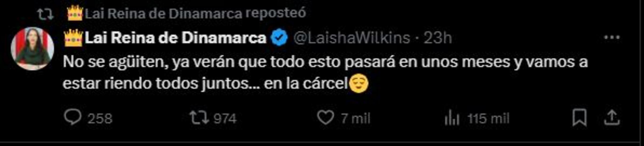This screenshot has width=644, height=146.
Task: Share the tweet via upload arrow icon
Action: pyautogui.click(x=612, y=118)
